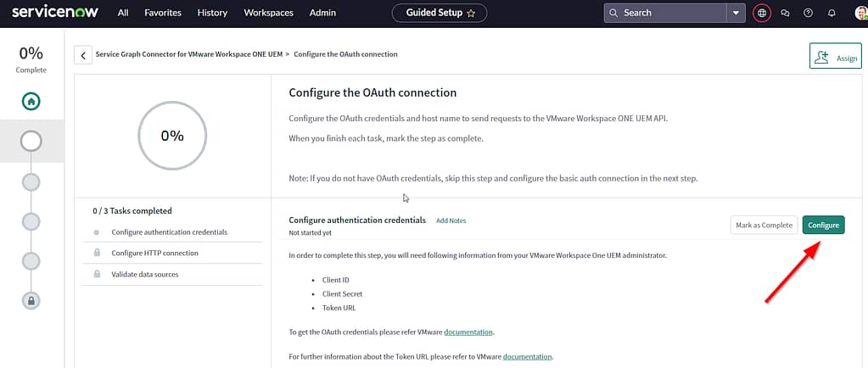Open the help question mark icon
The height and width of the screenshot is (368, 868).
click(x=808, y=13)
